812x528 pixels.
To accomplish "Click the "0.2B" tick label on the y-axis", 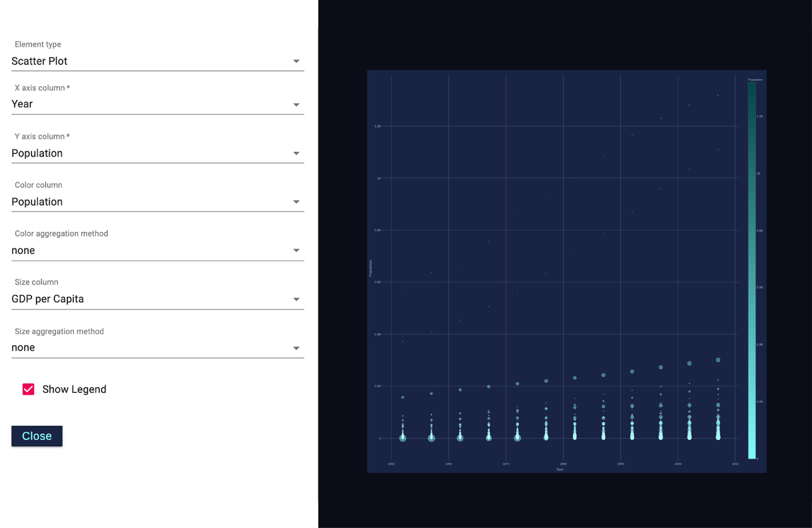I will (377, 386).
